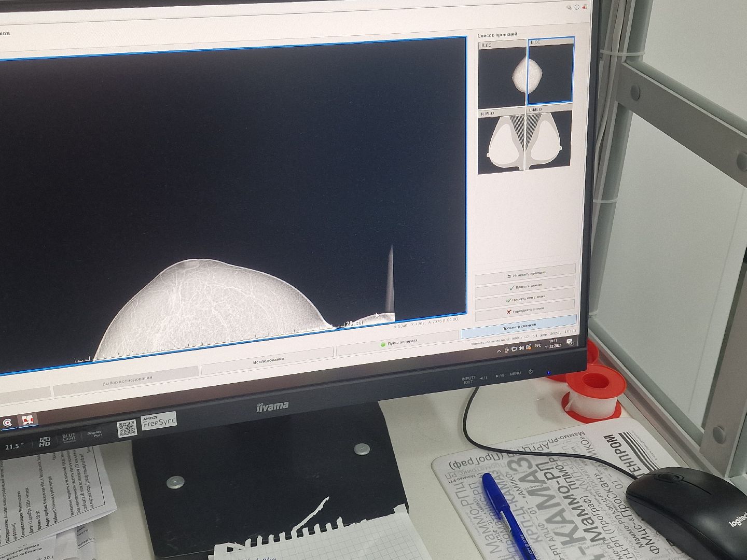
Task: Click 'Принять снимок' to accept the image
Action: click(525, 286)
